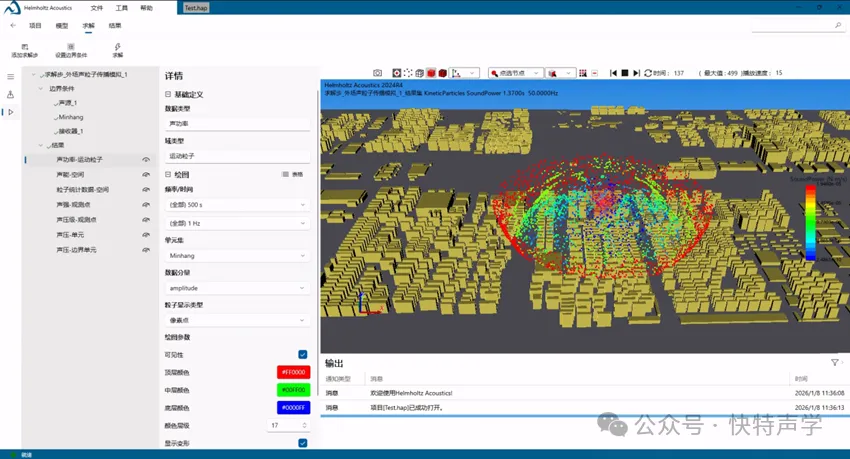The image size is (850, 459).
Task: Open the (全部) 500 s time dropdown
Action: [237, 205]
